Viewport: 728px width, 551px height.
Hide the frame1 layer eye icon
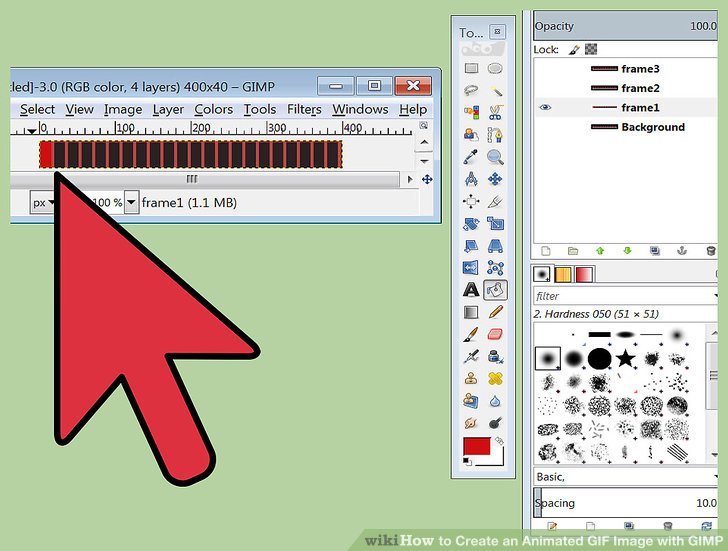point(545,107)
